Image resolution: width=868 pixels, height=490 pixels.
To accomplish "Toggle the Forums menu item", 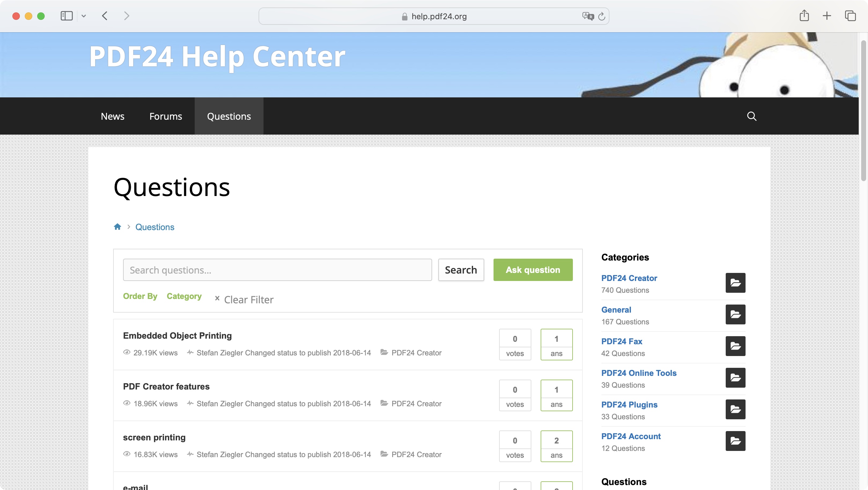I will coord(166,116).
